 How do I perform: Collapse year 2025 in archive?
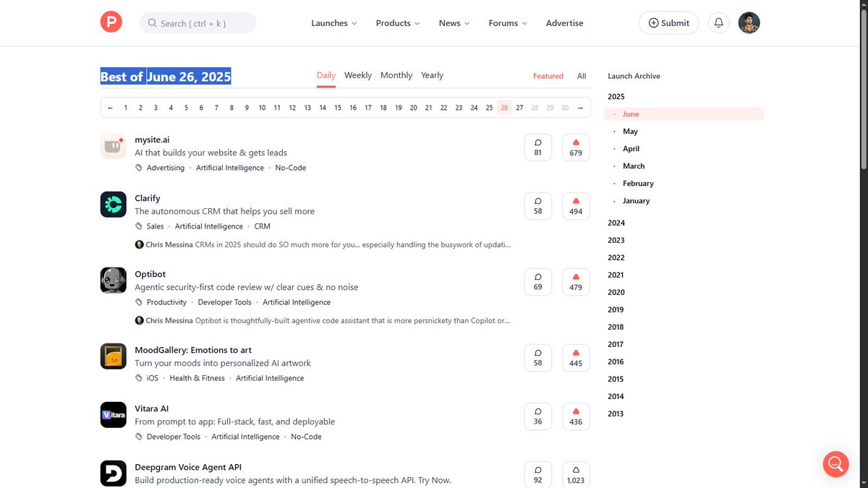coord(616,96)
